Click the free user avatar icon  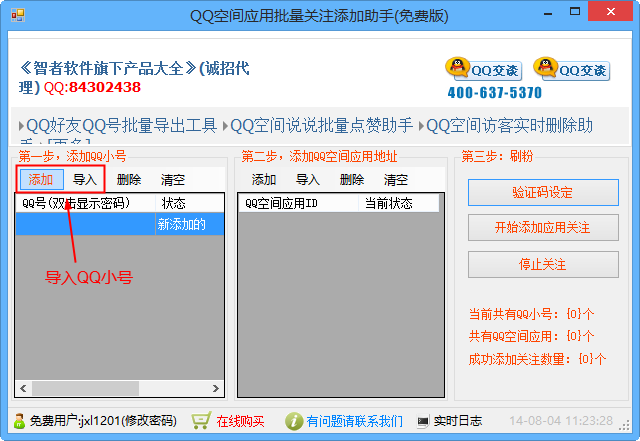point(19,421)
